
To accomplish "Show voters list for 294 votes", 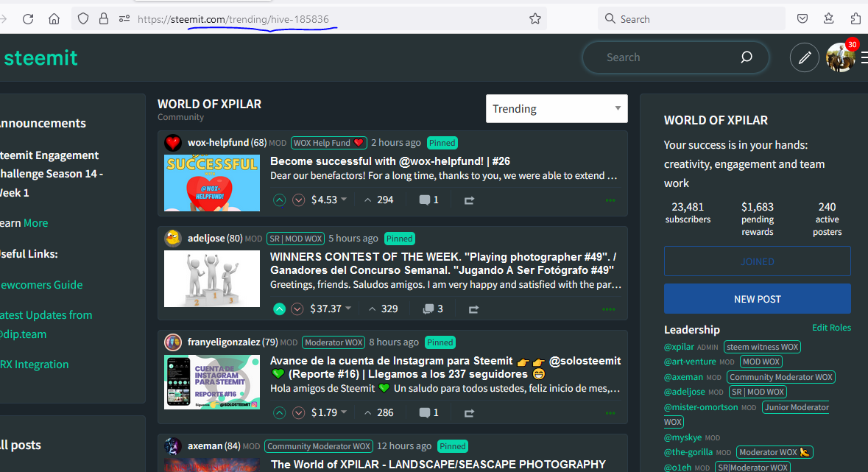I will [378, 200].
